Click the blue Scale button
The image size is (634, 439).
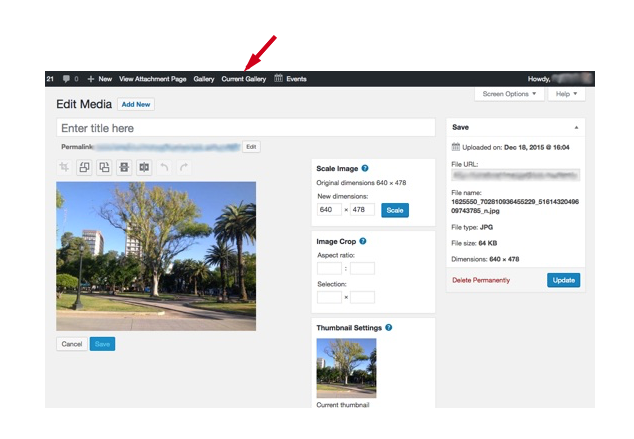point(395,210)
